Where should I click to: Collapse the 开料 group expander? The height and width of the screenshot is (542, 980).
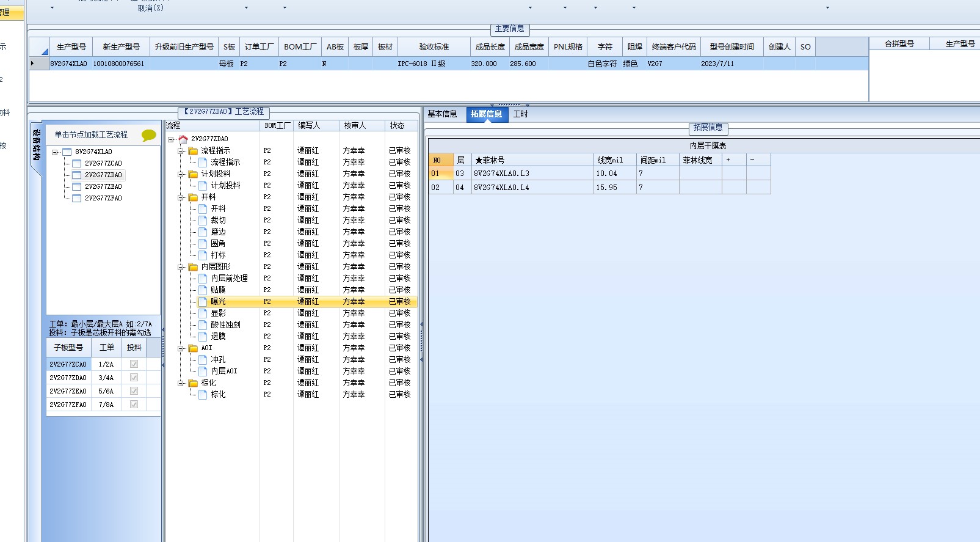[x=181, y=197]
